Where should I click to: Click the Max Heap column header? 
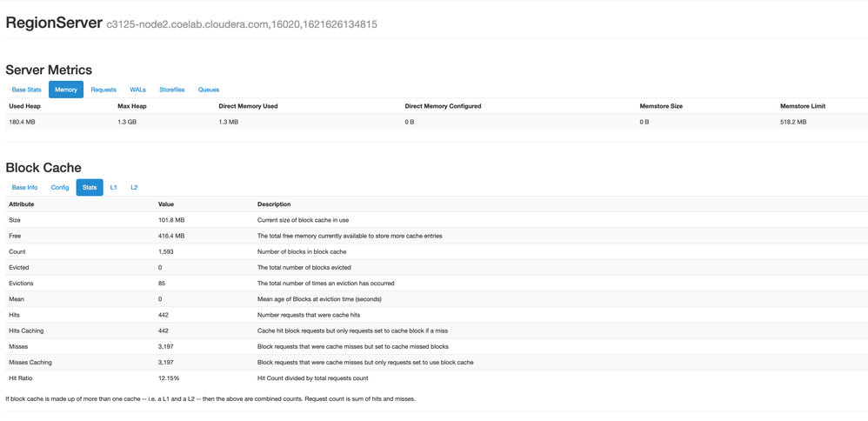pyautogui.click(x=131, y=106)
